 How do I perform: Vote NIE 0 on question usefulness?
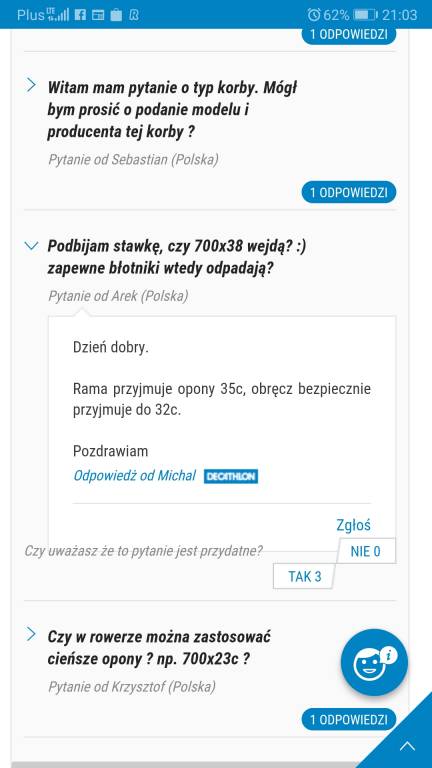tap(365, 552)
